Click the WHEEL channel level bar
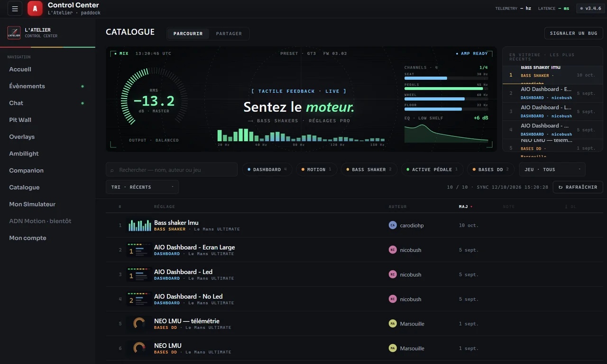607x364 pixels. (x=446, y=99)
